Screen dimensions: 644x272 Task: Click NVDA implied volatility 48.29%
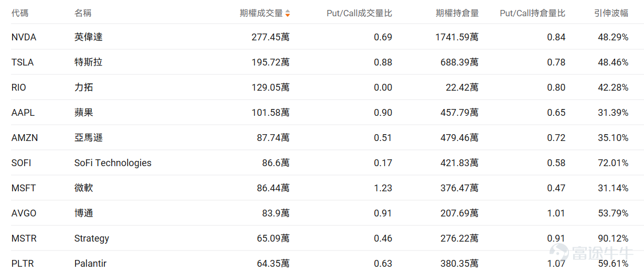click(613, 37)
